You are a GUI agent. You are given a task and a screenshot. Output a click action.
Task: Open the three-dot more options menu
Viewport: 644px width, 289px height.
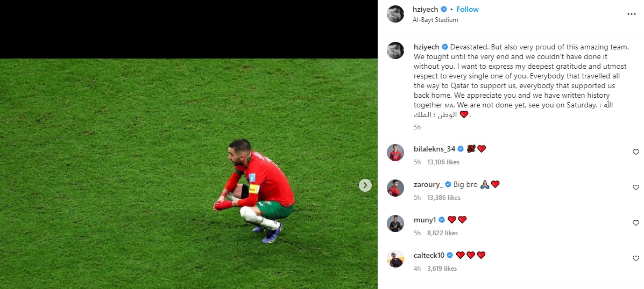coord(631,14)
